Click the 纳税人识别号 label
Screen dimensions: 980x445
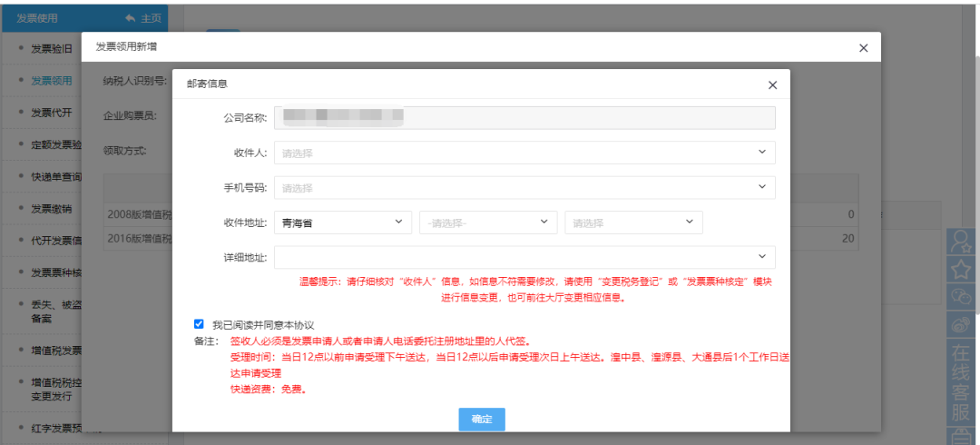pos(135,81)
